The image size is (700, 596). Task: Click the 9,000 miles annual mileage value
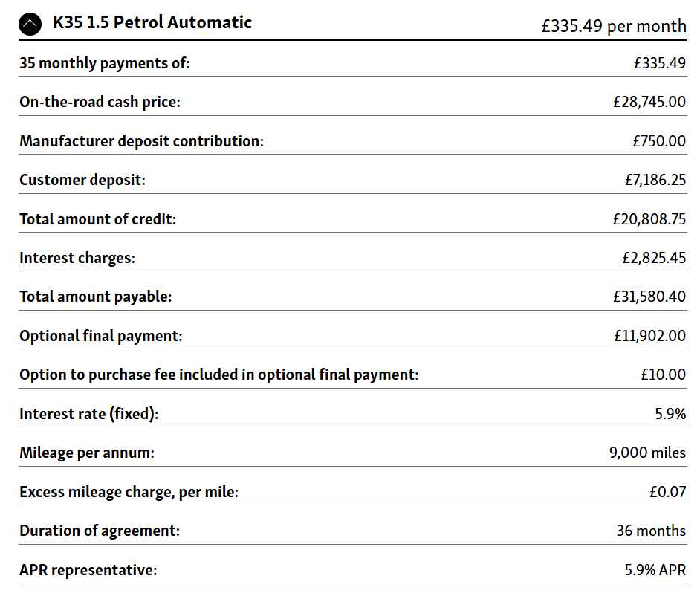647,453
